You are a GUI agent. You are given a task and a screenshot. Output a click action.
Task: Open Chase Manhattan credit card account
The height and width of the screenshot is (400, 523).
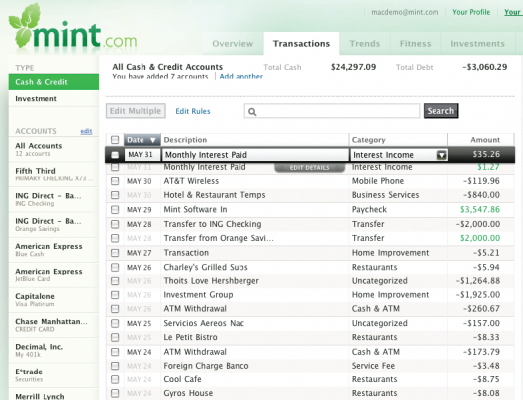tap(54, 325)
